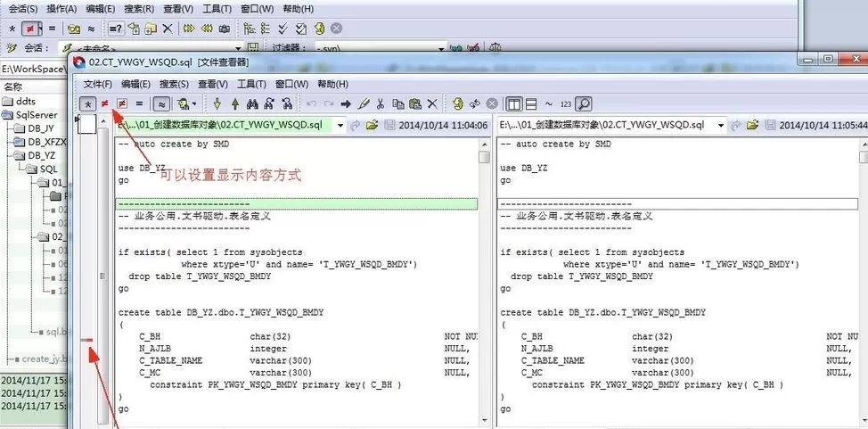This screenshot has height=429, width=868.
Task: Collapse the DB_YZ folder
Action: [x=20, y=155]
